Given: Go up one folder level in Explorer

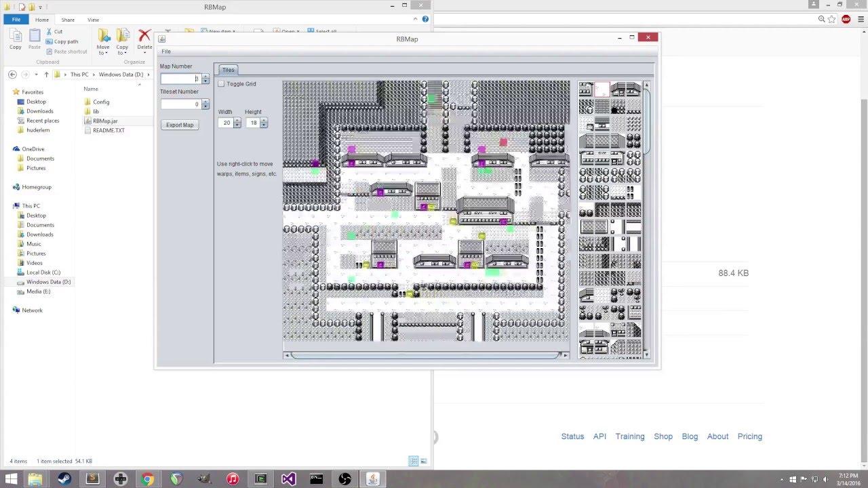Looking at the screenshot, I should click(46, 75).
